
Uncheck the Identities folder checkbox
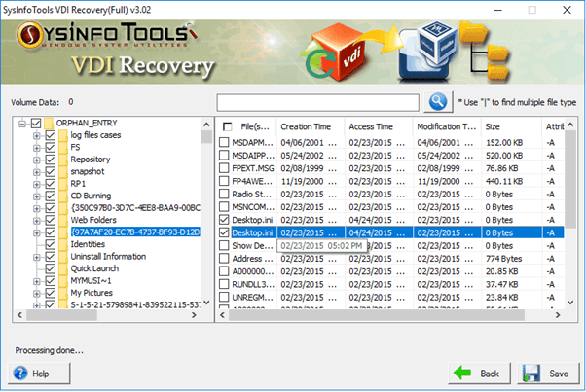click(x=51, y=244)
